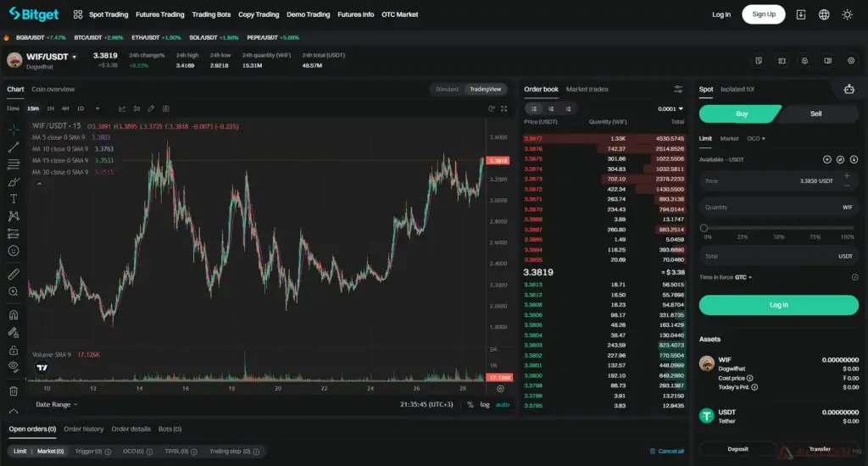Click the order amount percentage slider handle

point(704,228)
